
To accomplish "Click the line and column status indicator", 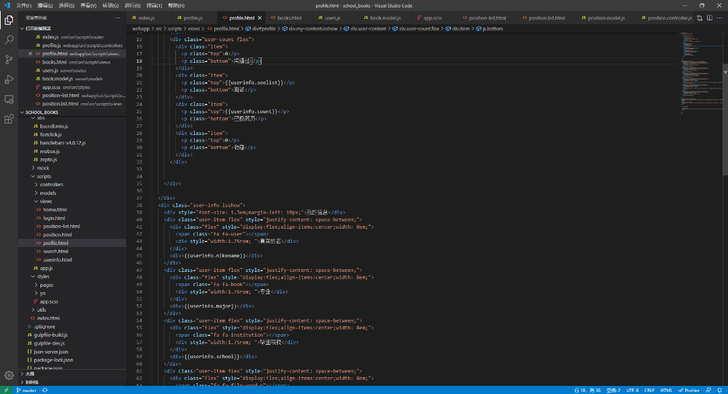I will 587,390.
